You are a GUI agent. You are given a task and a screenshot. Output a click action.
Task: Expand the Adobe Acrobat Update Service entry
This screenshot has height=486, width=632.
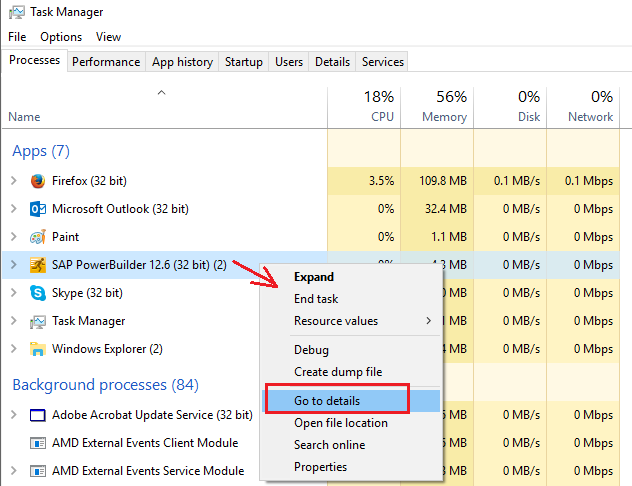(13, 415)
